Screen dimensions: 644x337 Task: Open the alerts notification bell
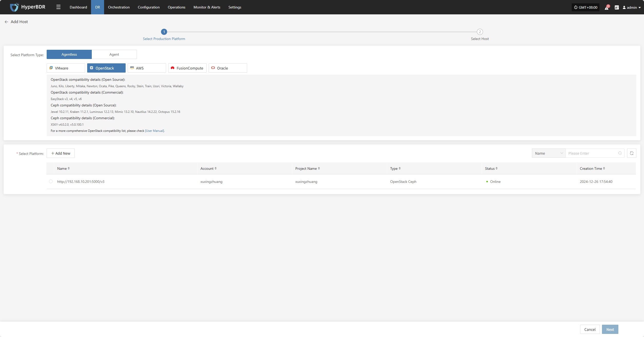607,7
